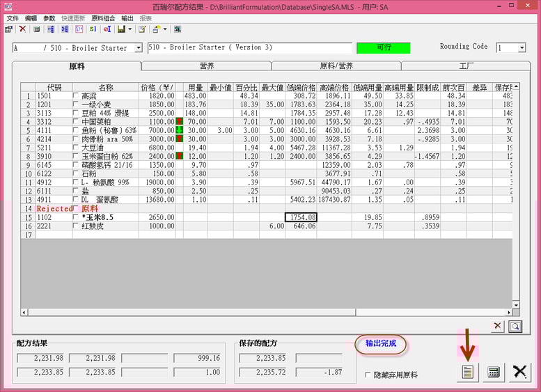Image resolution: width=541 pixels, height=392 pixels.
Task: Click the red circle cursor toolbar icon
Action: (x=107, y=29)
